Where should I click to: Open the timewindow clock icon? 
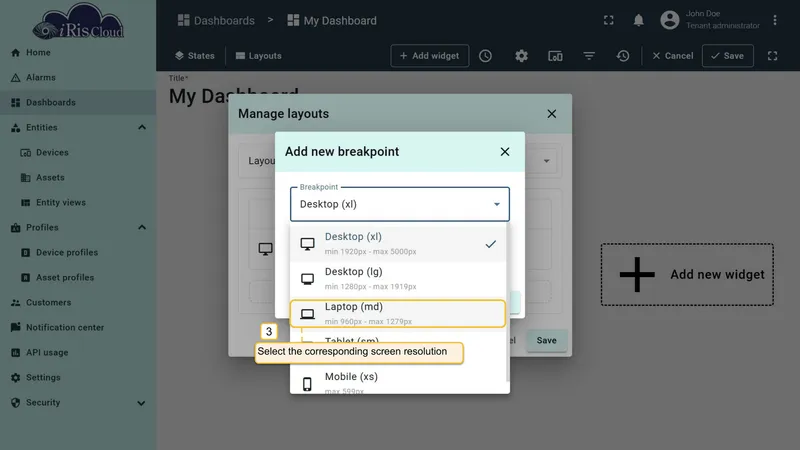(x=485, y=56)
